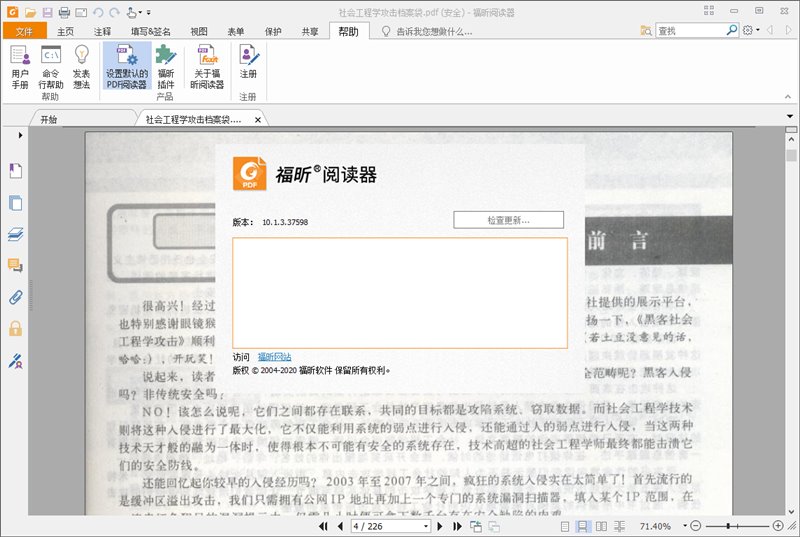Click the hand touch mode icon

[x=131, y=12]
